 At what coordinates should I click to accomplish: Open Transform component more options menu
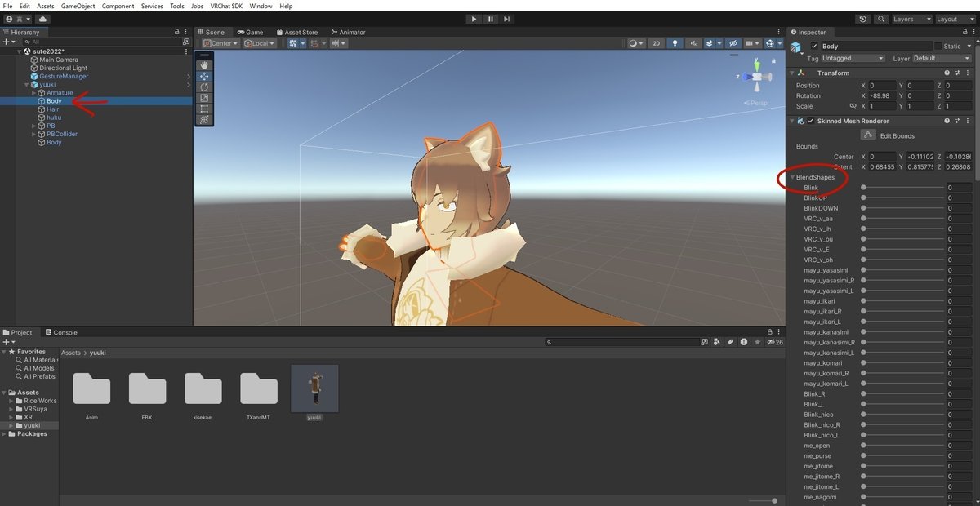tap(969, 73)
